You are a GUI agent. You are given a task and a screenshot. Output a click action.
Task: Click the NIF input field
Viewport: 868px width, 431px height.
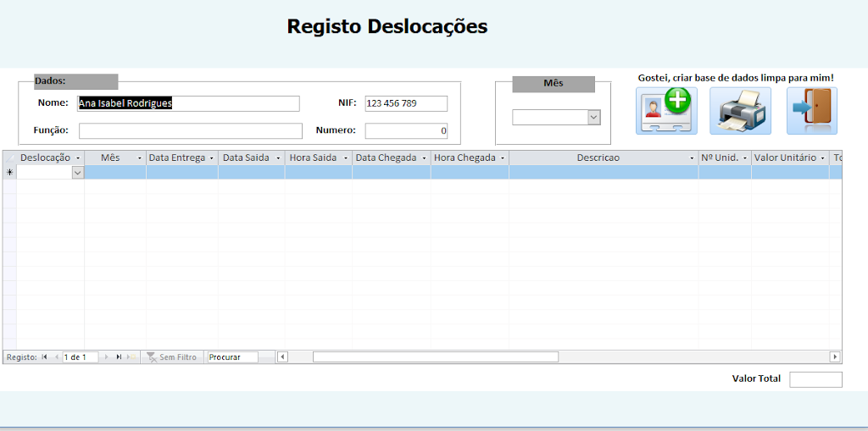(405, 103)
